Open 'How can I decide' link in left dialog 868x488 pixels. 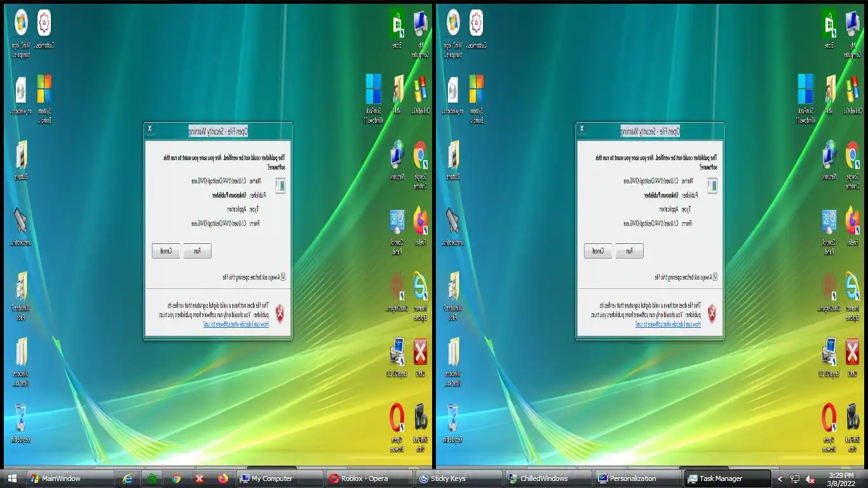pyautogui.click(x=236, y=324)
